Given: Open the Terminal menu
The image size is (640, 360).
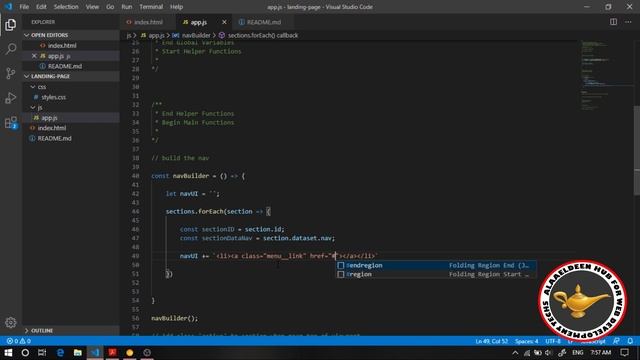Looking at the screenshot, I should [151, 7].
